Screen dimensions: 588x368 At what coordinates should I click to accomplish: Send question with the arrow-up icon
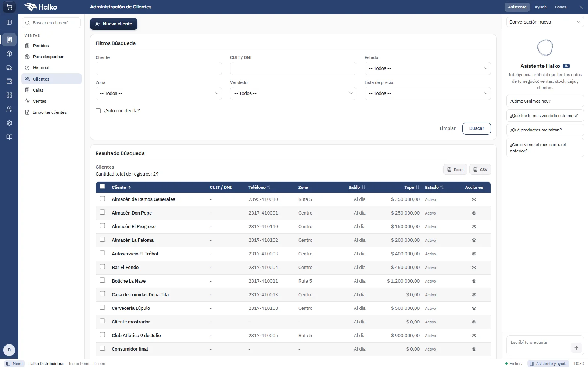click(x=576, y=348)
